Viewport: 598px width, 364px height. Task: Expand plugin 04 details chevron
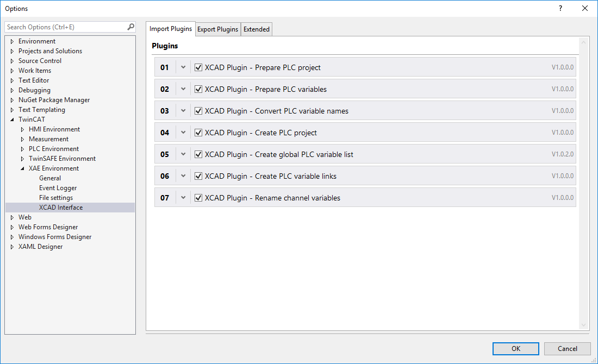tap(183, 133)
